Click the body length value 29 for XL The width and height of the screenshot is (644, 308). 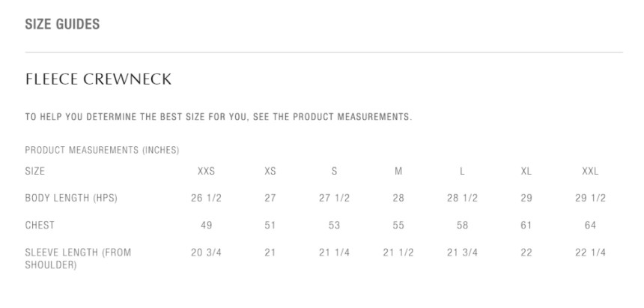pos(526,198)
